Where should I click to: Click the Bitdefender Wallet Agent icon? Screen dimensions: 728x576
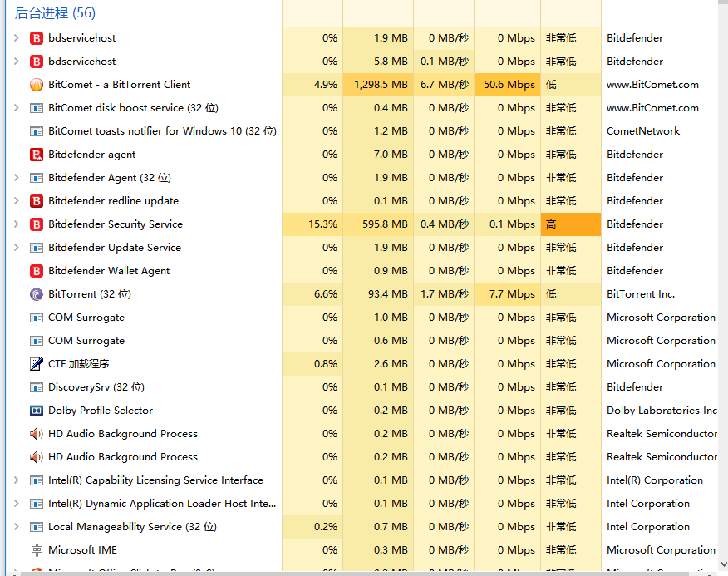(37, 271)
